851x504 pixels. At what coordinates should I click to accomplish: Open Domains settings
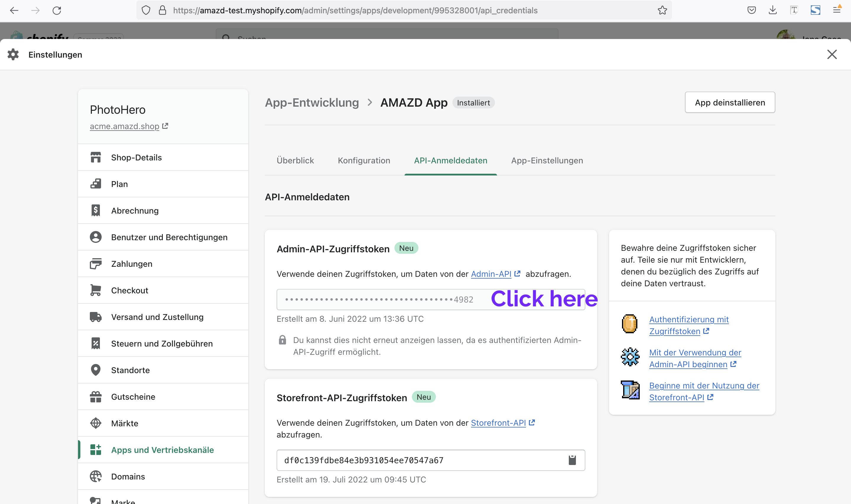click(x=163, y=477)
